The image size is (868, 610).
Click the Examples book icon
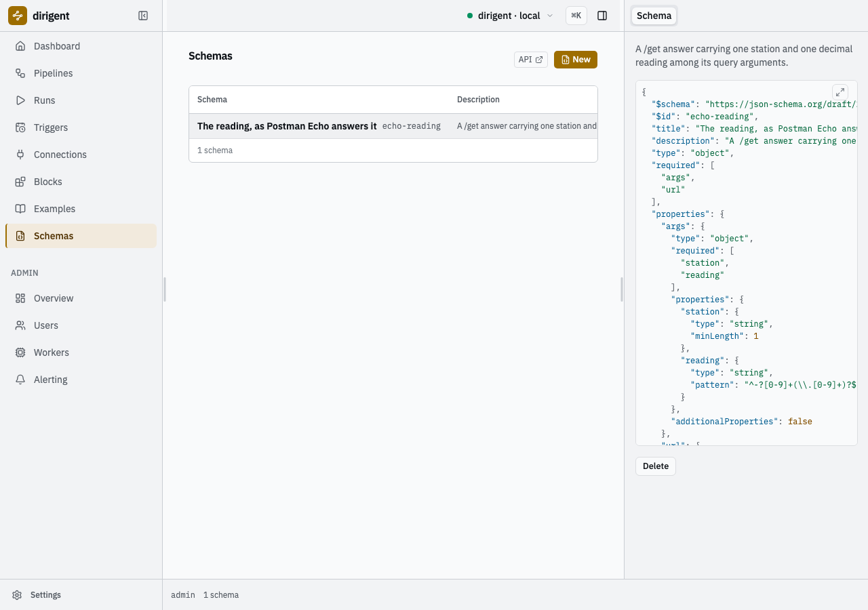tap(20, 209)
